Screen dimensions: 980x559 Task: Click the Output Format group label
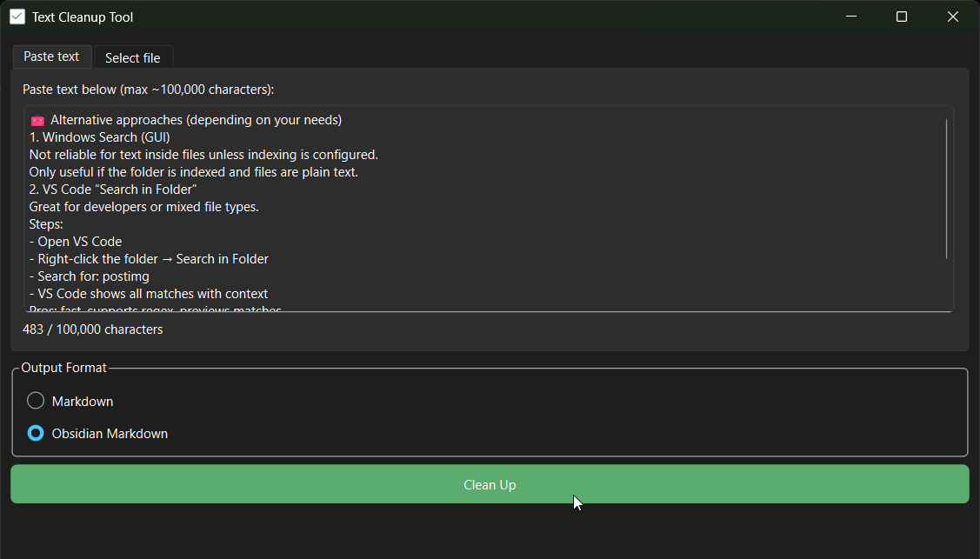63,367
